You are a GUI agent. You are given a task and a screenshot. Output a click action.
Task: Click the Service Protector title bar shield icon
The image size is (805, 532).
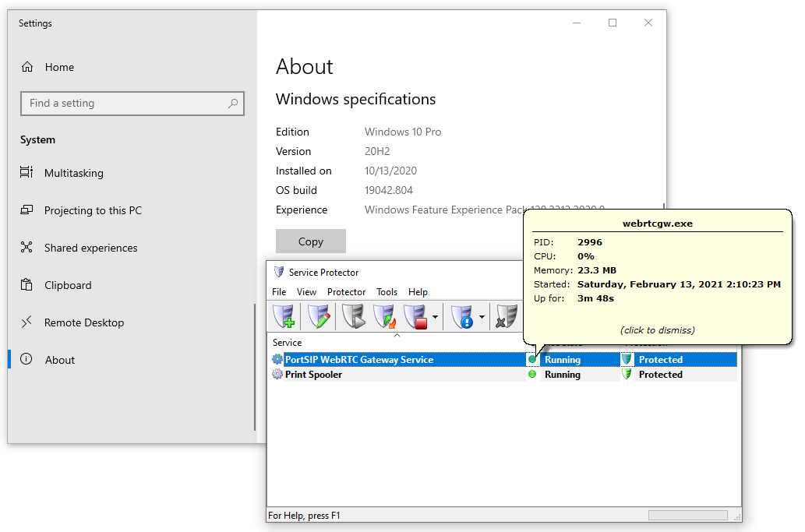[x=279, y=272]
